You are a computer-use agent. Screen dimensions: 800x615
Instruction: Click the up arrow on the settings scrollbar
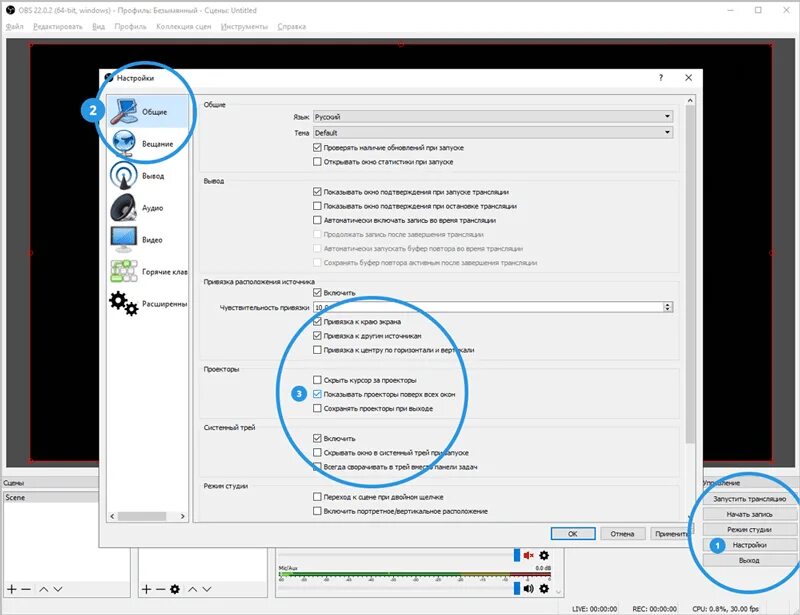tap(690, 101)
